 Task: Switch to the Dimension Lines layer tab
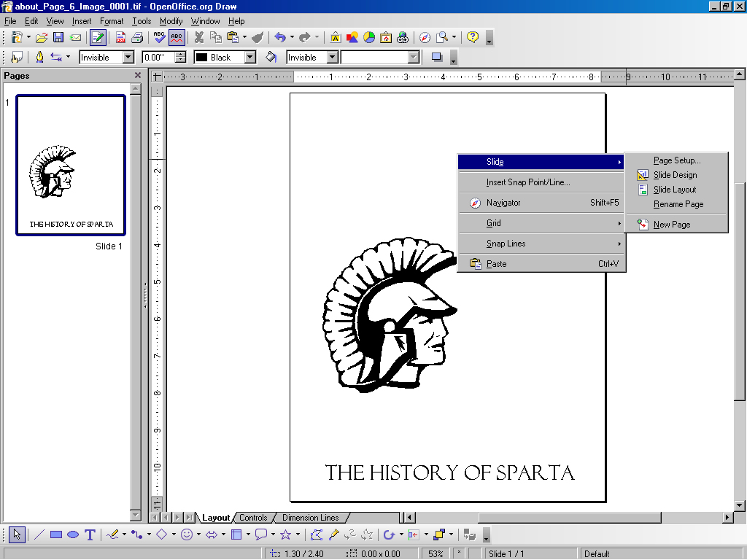[310, 518]
